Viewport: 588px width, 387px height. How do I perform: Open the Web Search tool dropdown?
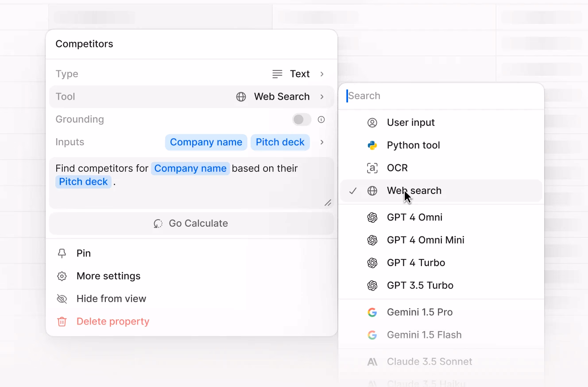[282, 97]
